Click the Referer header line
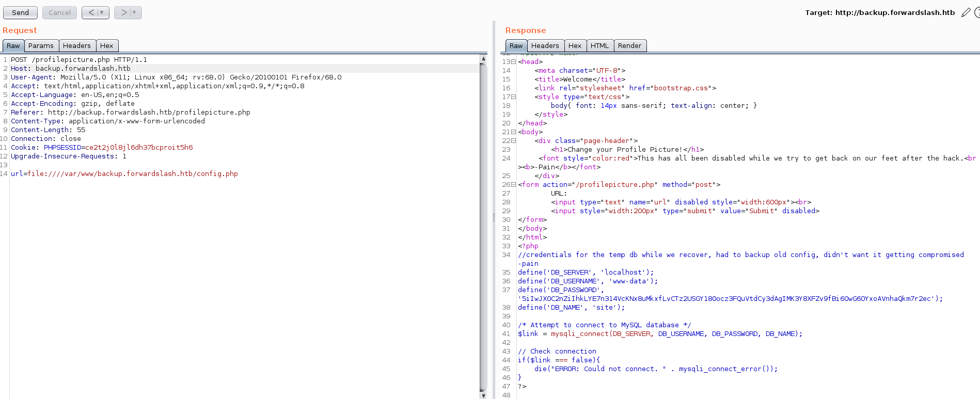 point(131,112)
